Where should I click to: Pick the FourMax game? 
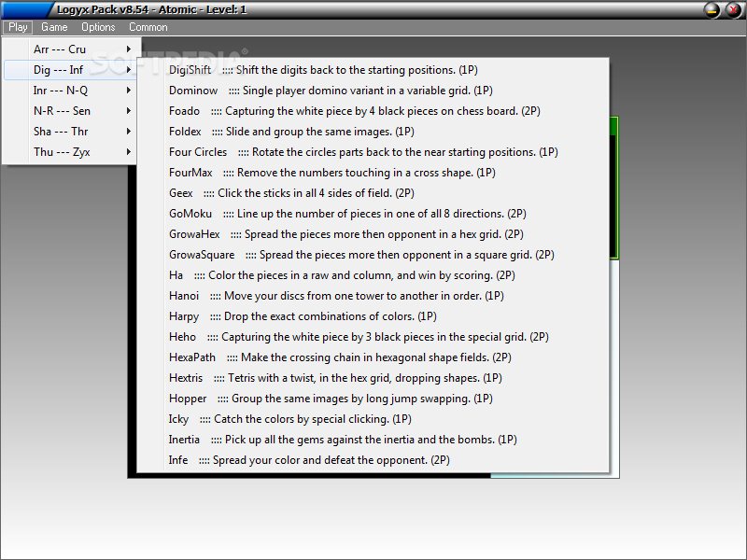(x=373, y=172)
